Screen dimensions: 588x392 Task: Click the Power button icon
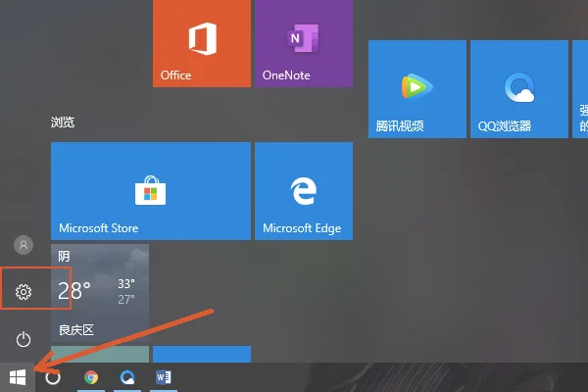(x=24, y=339)
